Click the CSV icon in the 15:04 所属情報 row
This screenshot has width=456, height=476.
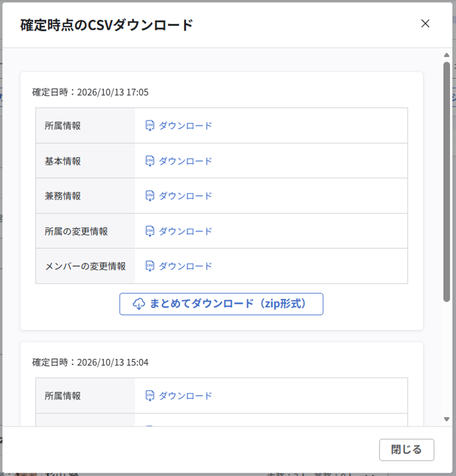point(150,396)
